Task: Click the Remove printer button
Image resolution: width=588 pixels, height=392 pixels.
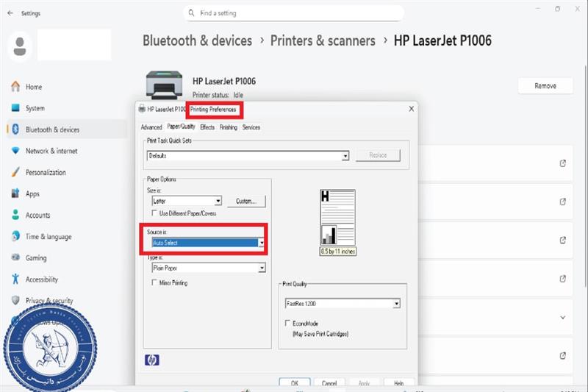Action: click(545, 86)
